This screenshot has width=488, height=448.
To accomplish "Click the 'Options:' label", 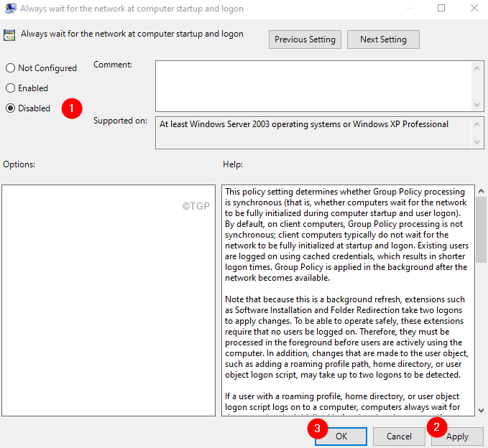I will [19, 164].
